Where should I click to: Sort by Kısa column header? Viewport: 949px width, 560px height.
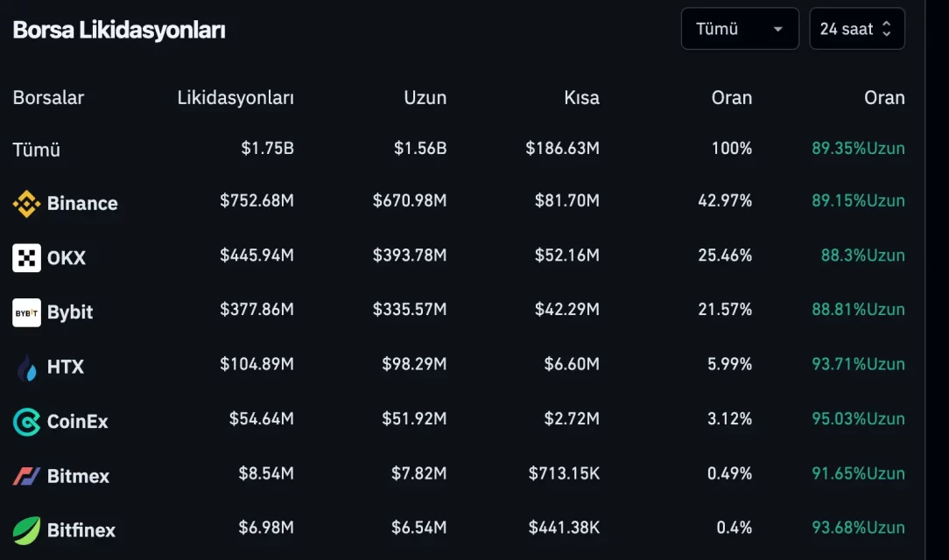(581, 98)
